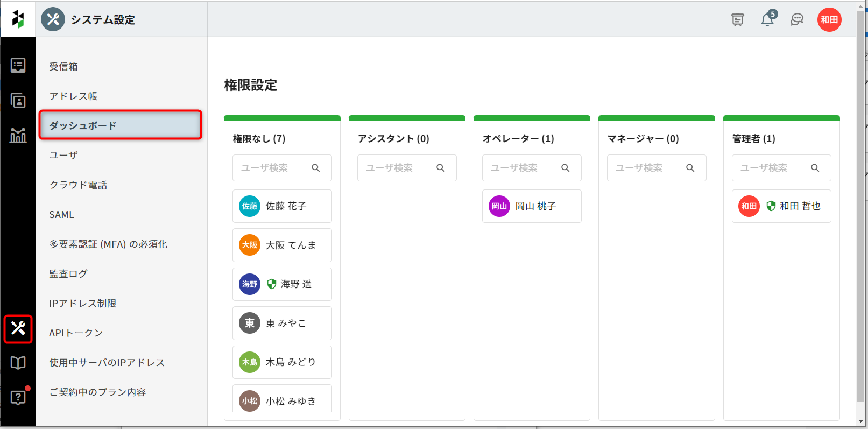
Task: Click the 佐藤 花子 user card
Action: click(x=282, y=206)
